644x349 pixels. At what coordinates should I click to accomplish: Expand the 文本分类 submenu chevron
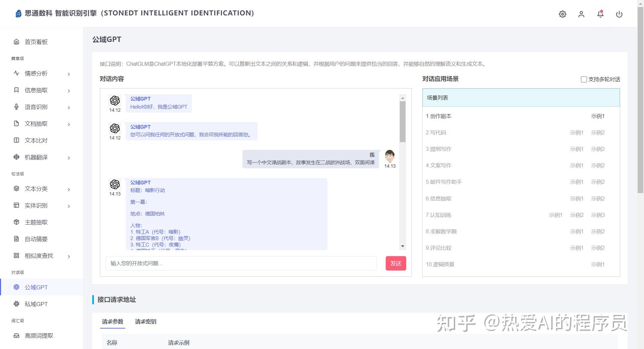pyautogui.click(x=69, y=189)
